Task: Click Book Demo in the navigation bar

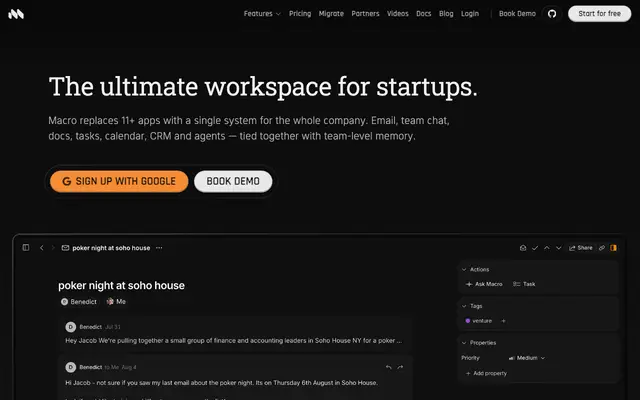Action: (x=517, y=14)
